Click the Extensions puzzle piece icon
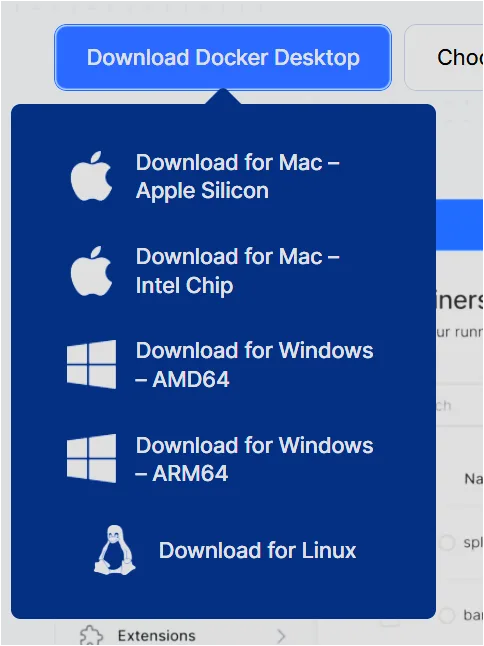 pos(91,635)
